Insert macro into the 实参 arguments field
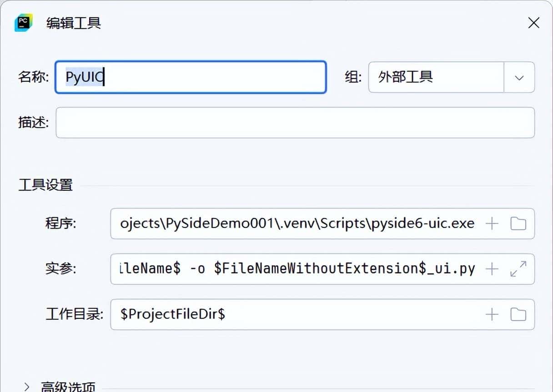 (492, 269)
